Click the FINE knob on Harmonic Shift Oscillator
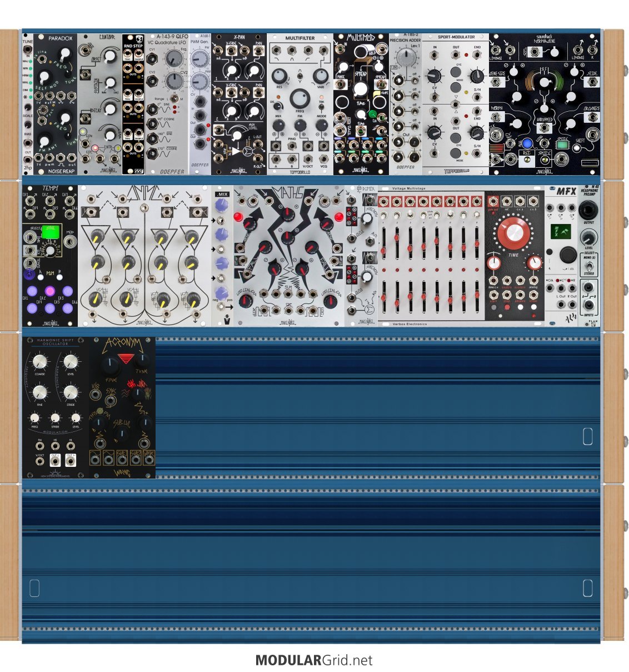This screenshot has width=629, height=672. click(39, 392)
